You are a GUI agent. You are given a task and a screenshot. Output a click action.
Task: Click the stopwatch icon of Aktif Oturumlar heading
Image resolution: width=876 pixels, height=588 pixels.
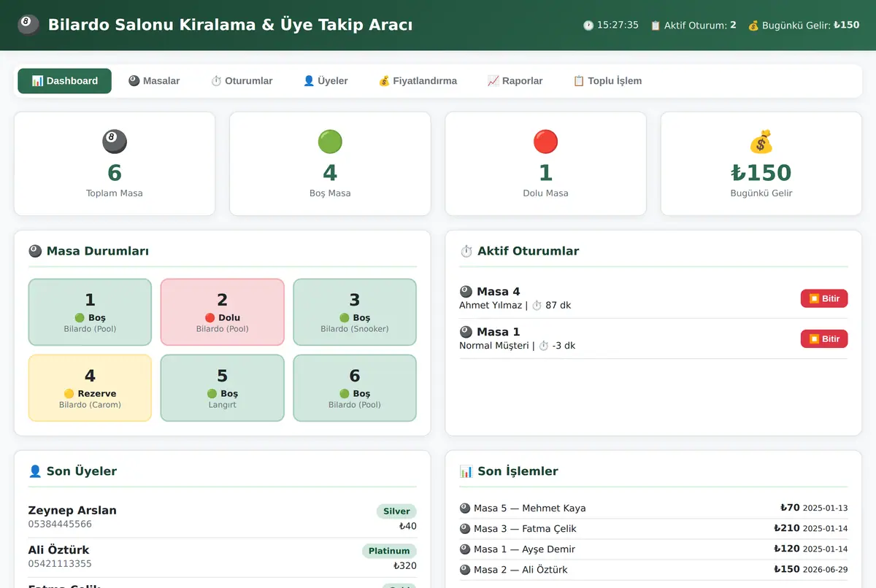(466, 251)
